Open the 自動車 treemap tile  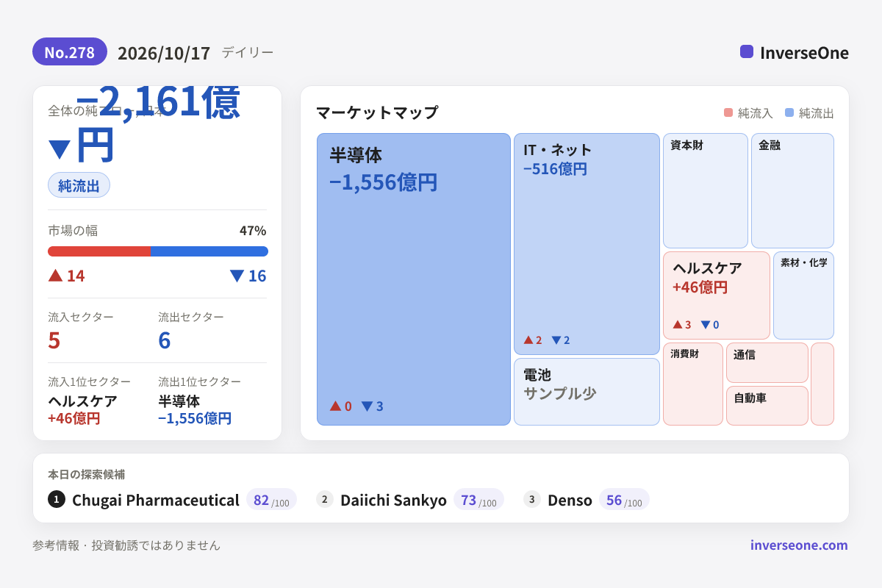[x=767, y=406]
